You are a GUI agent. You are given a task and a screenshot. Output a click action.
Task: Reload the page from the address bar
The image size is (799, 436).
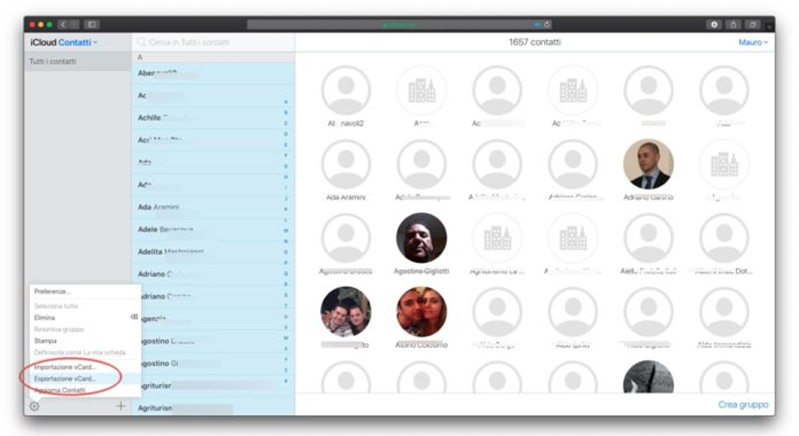[547, 24]
